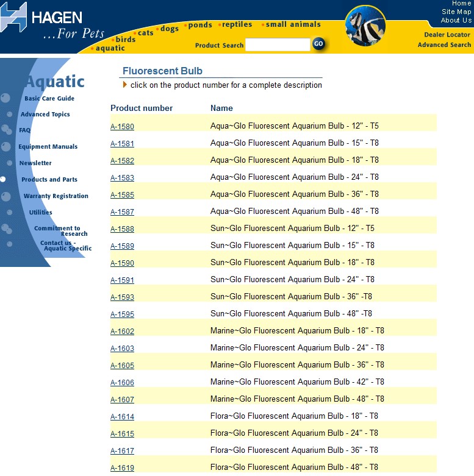474x476 pixels.
Task: Open product number A-1605
Action: (122, 366)
